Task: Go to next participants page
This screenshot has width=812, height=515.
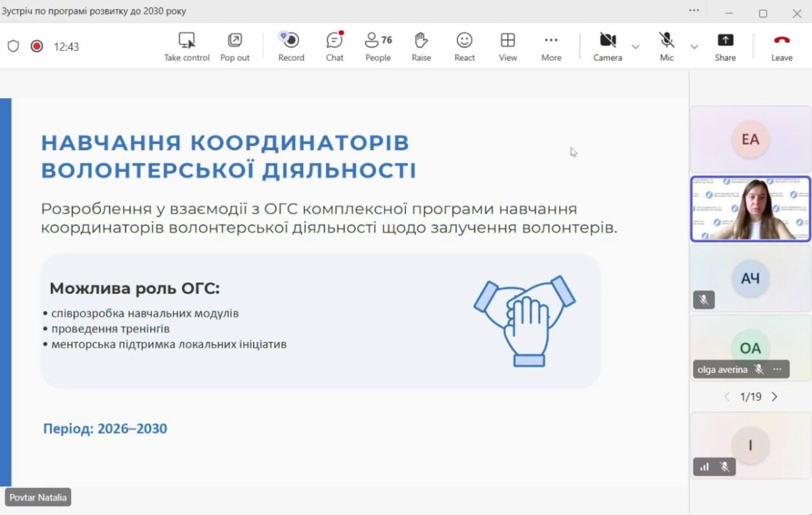Action: click(x=775, y=397)
